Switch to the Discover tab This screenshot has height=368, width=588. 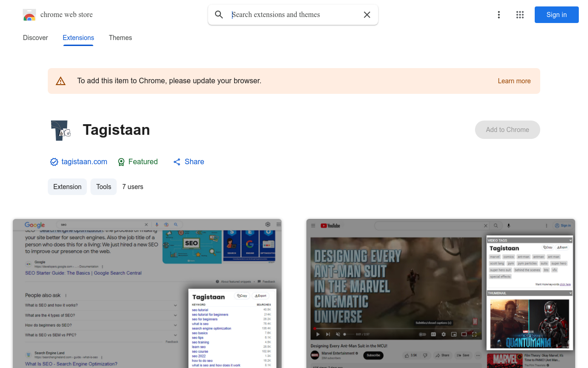tap(35, 38)
